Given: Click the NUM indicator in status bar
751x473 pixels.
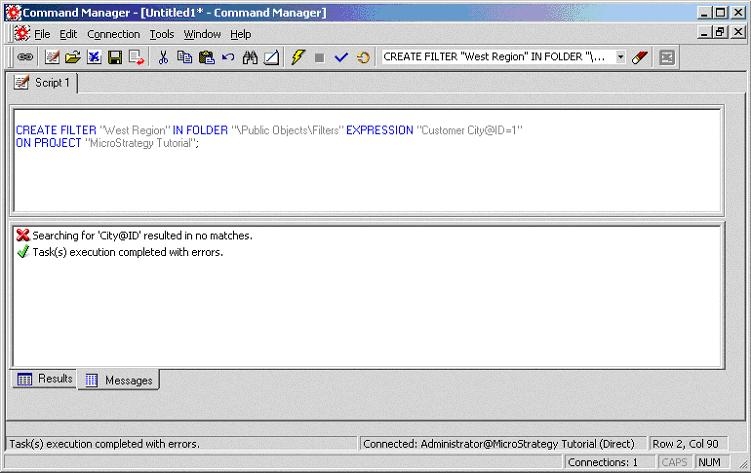Looking at the screenshot, I should point(709,462).
